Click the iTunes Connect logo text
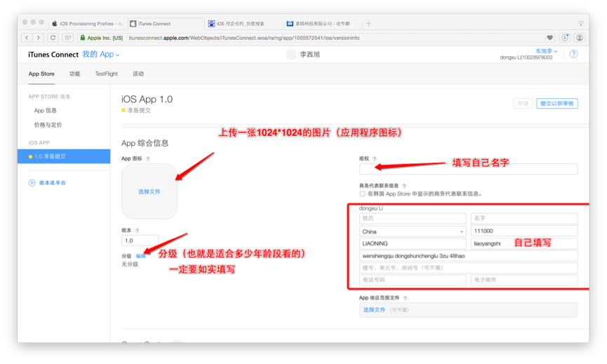 pyautogui.click(x=53, y=55)
